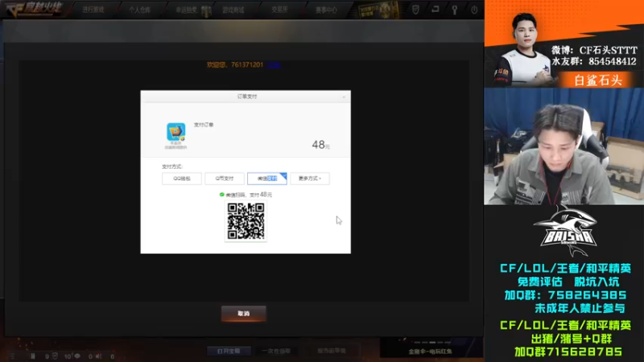The height and width of the screenshot is (362, 644).
Task: Expand the 更多方式 payment dropdown
Action: coord(310,179)
